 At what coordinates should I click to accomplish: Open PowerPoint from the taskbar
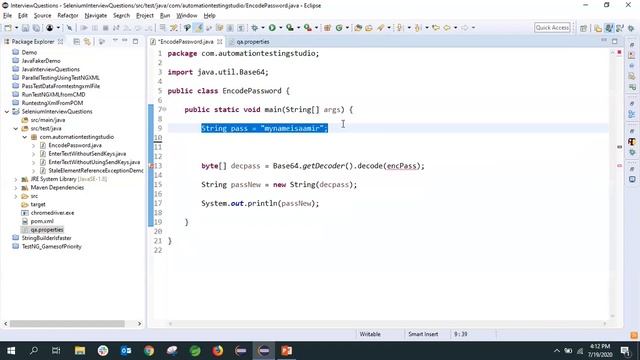tap(287, 351)
